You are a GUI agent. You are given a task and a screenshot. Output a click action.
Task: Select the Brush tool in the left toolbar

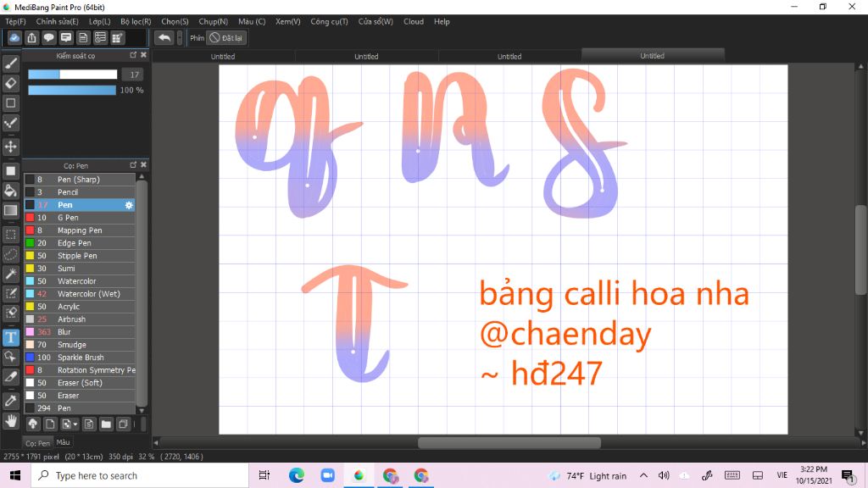pyautogui.click(x=10, y=64)
